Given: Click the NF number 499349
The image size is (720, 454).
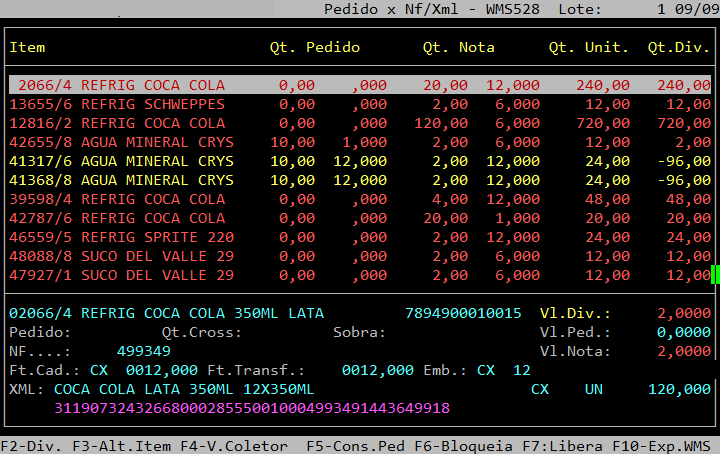Looking at the screenshot, I should click(x=144, y=351).
